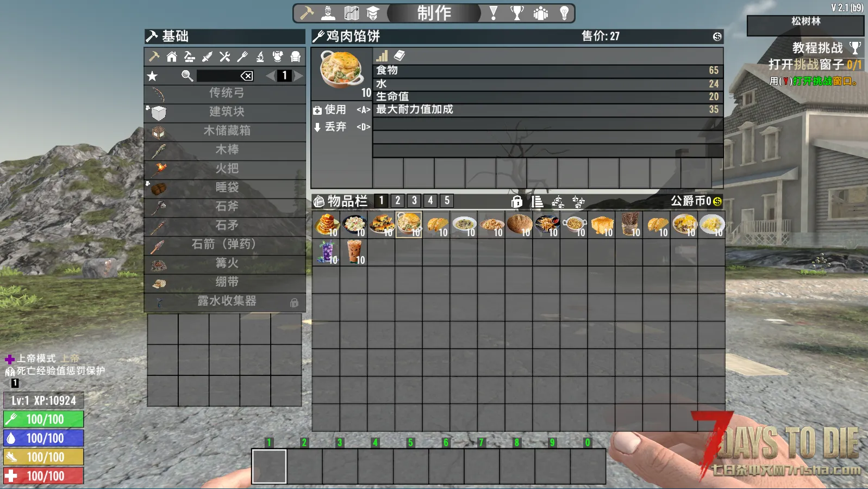The height and width of the screenshot is (489, 868).
Task: Select hotbar slot 5
Action: coord(410,466)
